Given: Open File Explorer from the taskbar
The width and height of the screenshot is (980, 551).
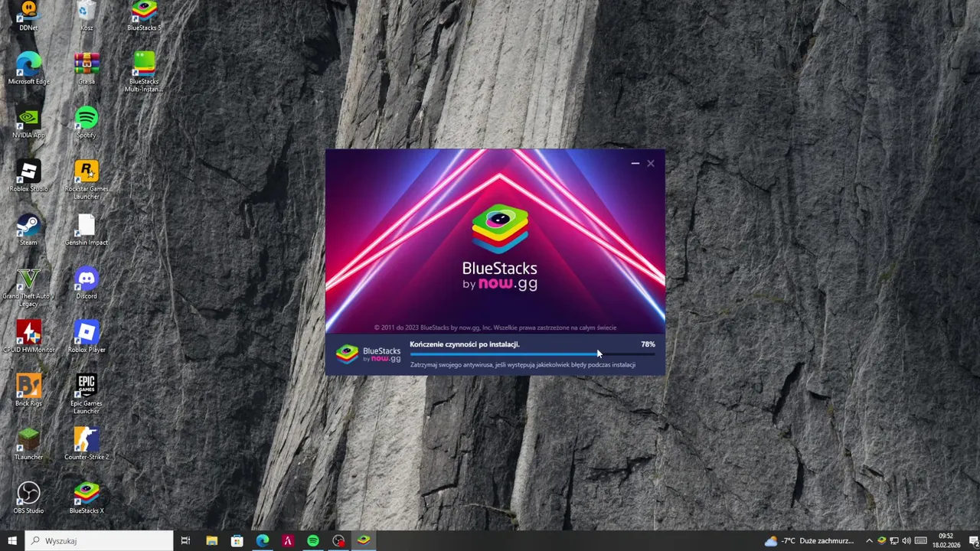Looking at the screenshot, I should coord(211,541).
